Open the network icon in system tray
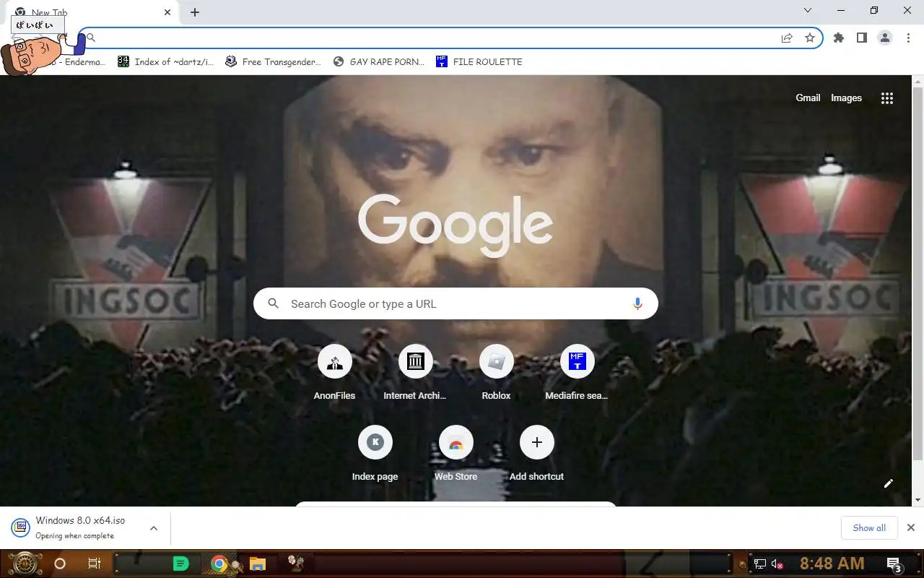 [x=759, y=564]
